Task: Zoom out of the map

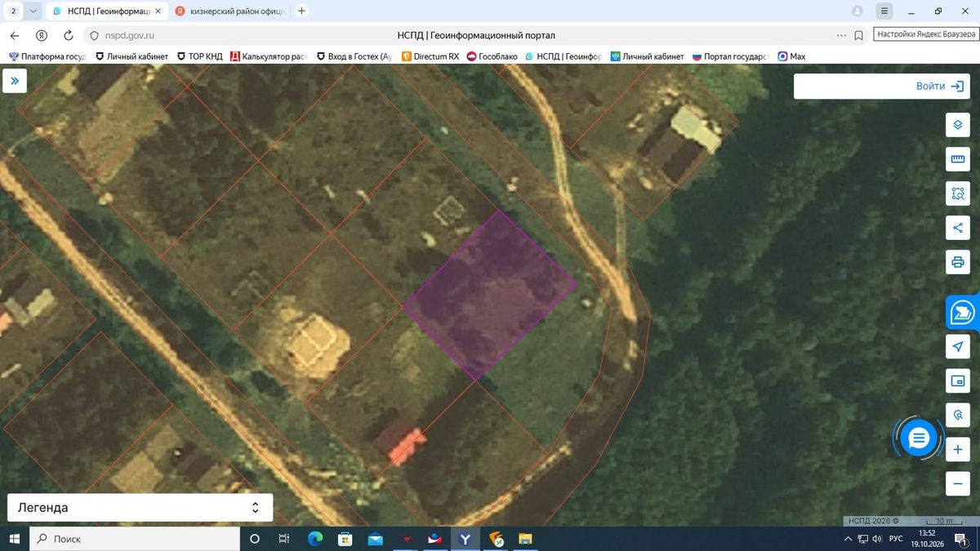Action: pyautogui.click(x=958, y=483)
